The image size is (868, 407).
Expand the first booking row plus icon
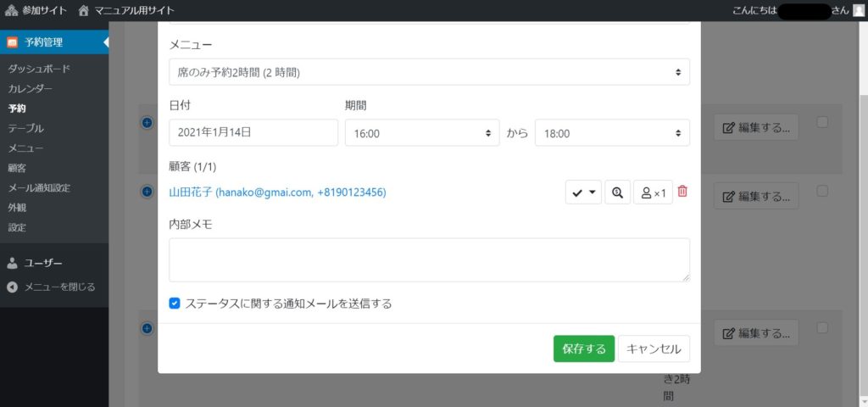click(x=147, y=123)
